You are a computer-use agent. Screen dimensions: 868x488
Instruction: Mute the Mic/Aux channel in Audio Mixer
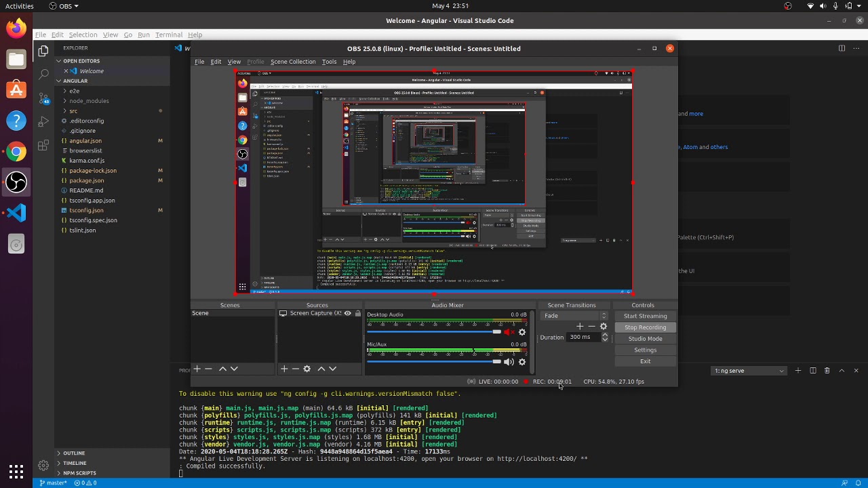click(509, 362)
